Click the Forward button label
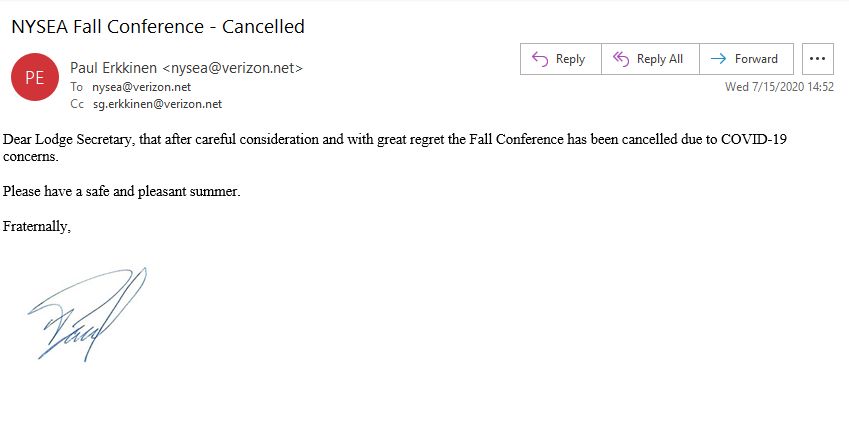 (756, 59)
